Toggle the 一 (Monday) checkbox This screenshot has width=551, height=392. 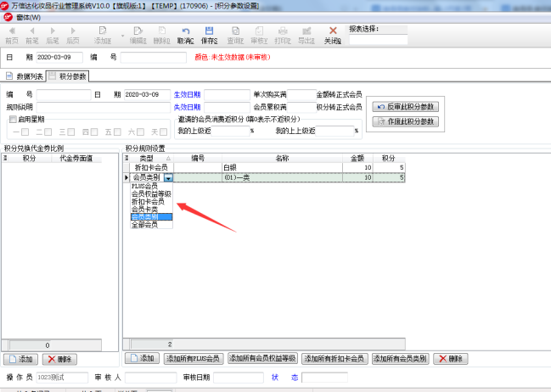click(x=25, y=132)
